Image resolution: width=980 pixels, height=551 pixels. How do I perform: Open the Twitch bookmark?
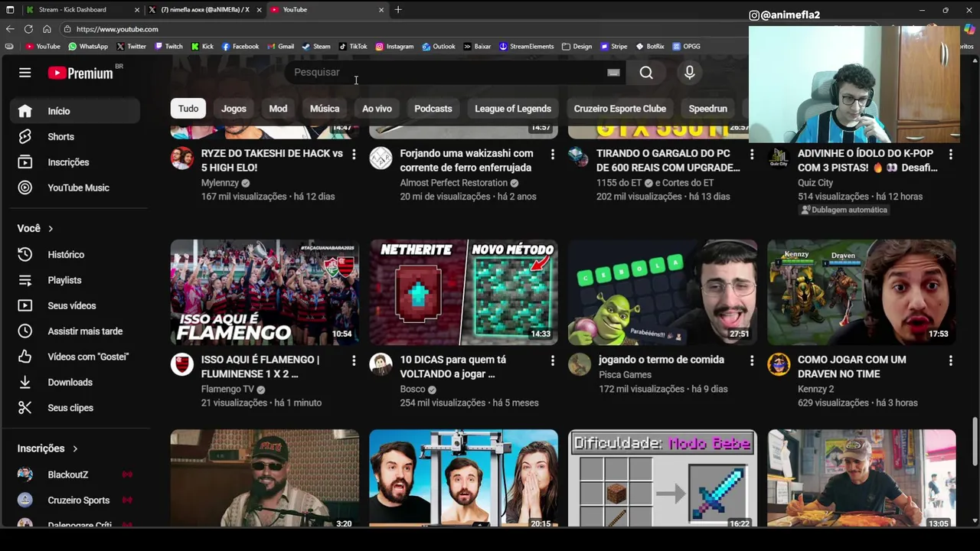tap(168, 46)
